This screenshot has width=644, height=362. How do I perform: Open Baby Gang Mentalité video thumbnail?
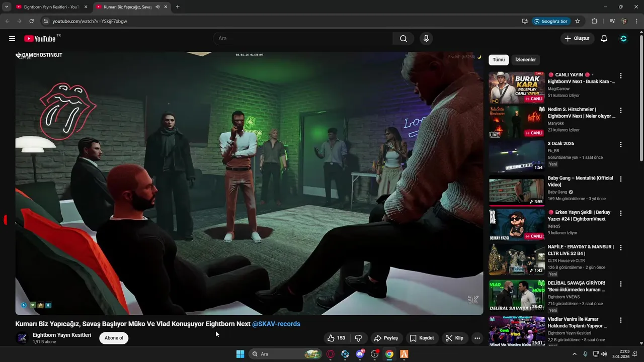tap(517, 191)
